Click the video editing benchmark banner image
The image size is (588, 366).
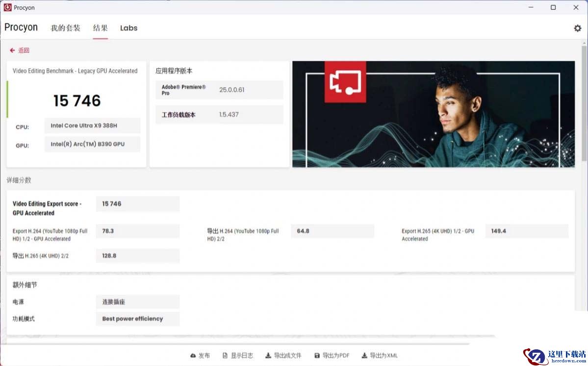pyautogui.click(x=434, y=114)
